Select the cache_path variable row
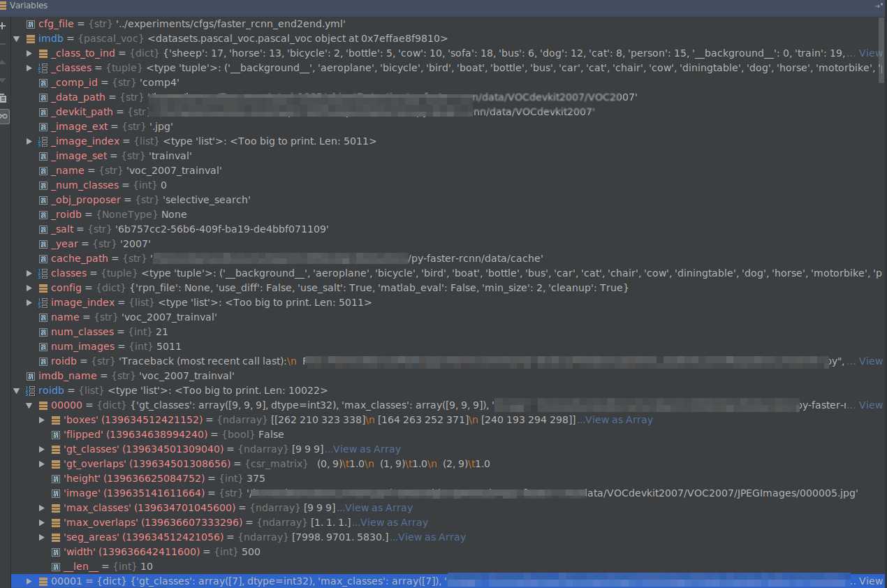The width and height of the screenshot is (887, 588). tap(448, 258)
